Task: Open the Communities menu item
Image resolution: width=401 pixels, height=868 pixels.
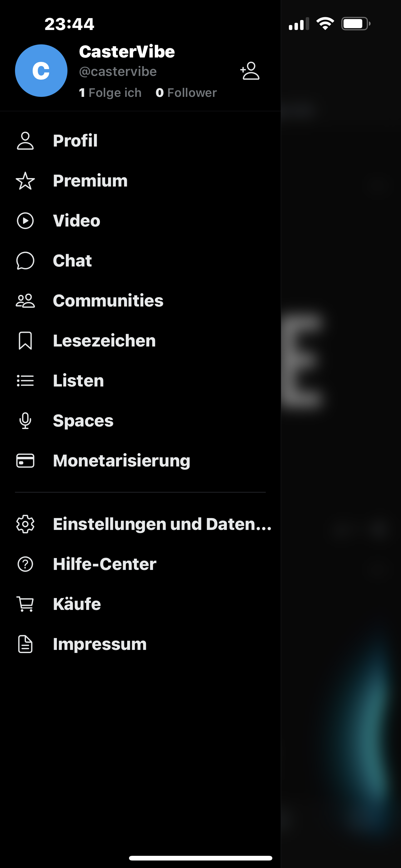Action: (108, 301)
